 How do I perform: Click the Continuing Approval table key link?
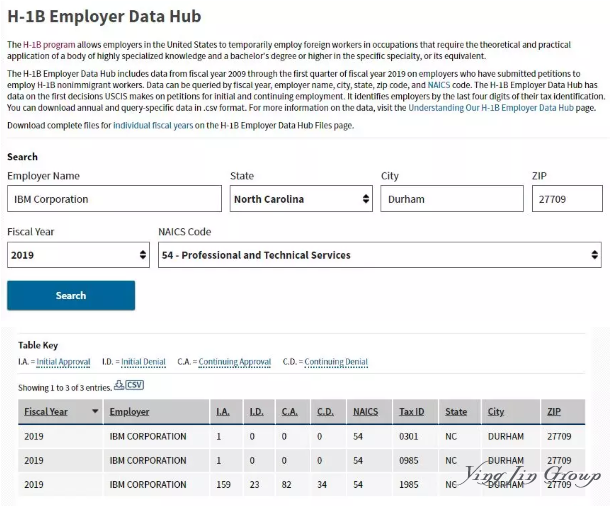(235, 362)
